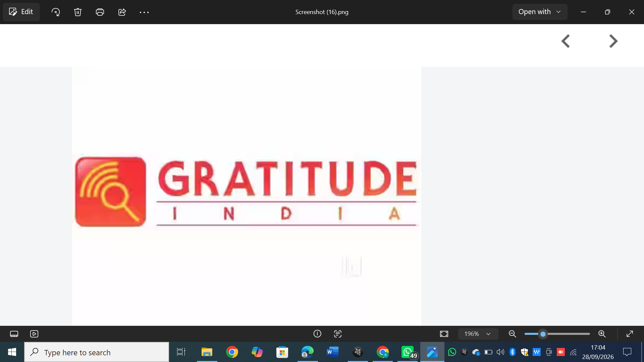This screenshot has height=362, width=644.
Task: Open Microsoft Store from the taskbar
Action: coord(282,352)
